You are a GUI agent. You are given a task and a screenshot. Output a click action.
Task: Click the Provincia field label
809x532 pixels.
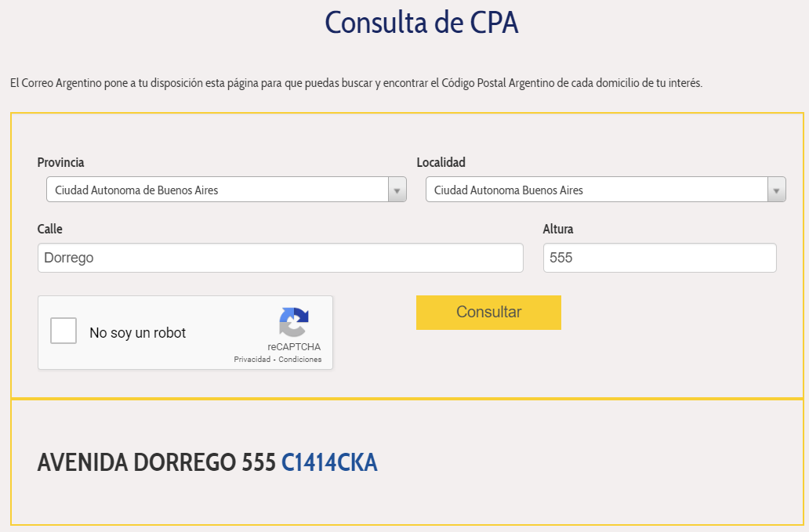[61, 162]
